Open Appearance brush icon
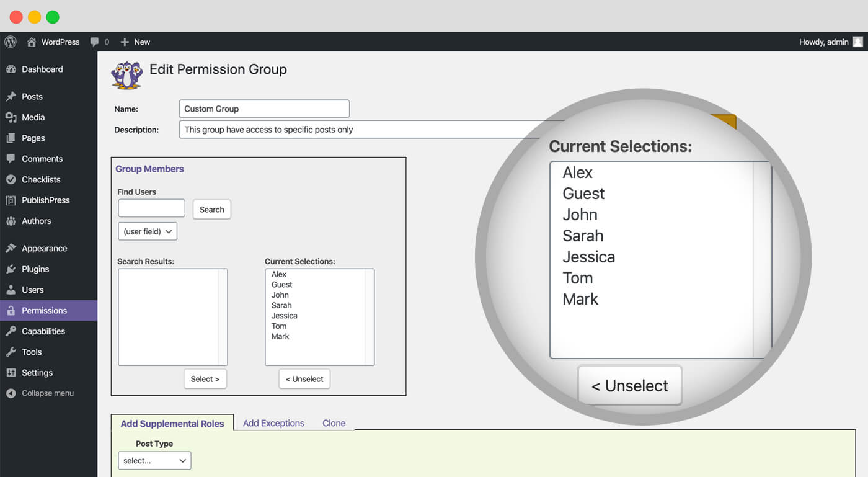The image size is (868, 477). pos(11,248)
